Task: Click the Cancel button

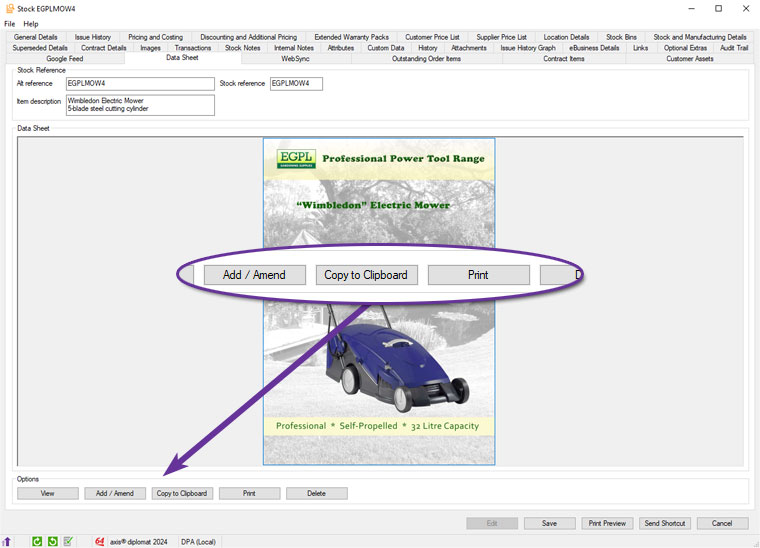Action: click(722, 523)
